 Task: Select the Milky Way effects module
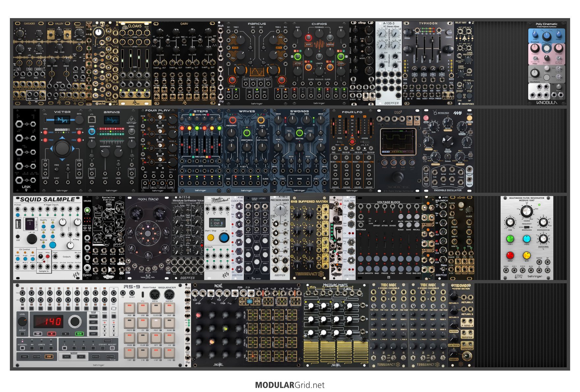(x=464, y=63)
